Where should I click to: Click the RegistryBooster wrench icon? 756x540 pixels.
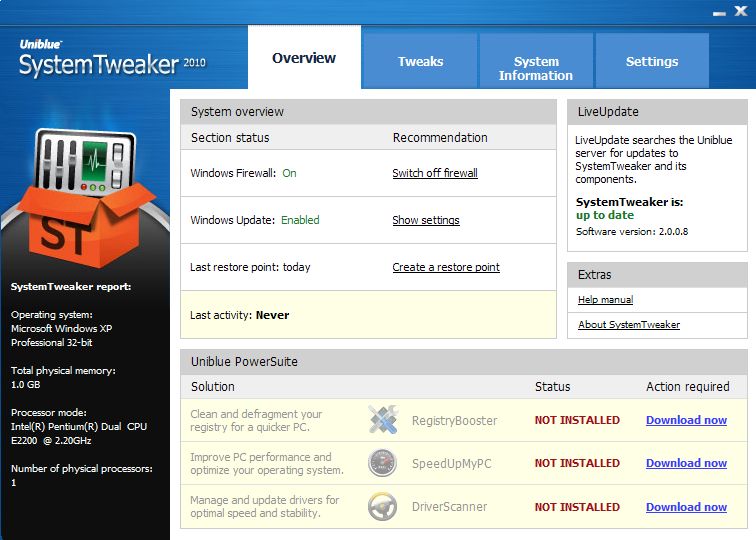click(383, 419)
